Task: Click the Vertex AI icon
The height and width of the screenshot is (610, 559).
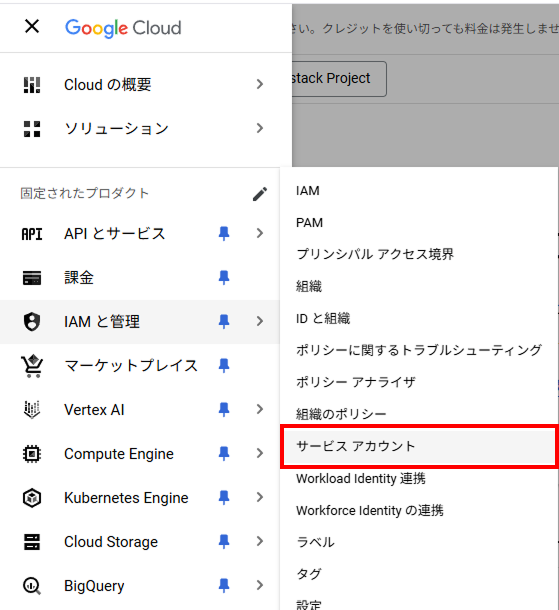Action: coord(32,410)
